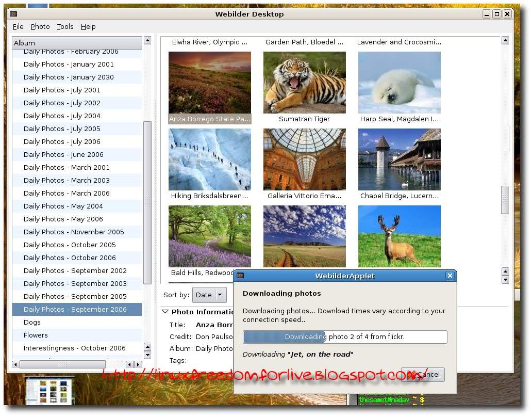Select the Sumatran Tiger photo thumbnail

(x=304, y=82)
